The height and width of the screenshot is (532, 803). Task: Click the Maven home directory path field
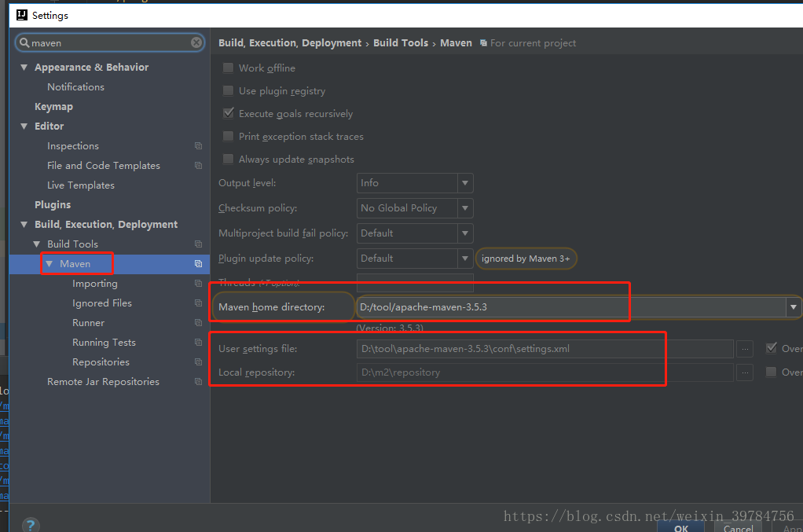pos(571,307)
